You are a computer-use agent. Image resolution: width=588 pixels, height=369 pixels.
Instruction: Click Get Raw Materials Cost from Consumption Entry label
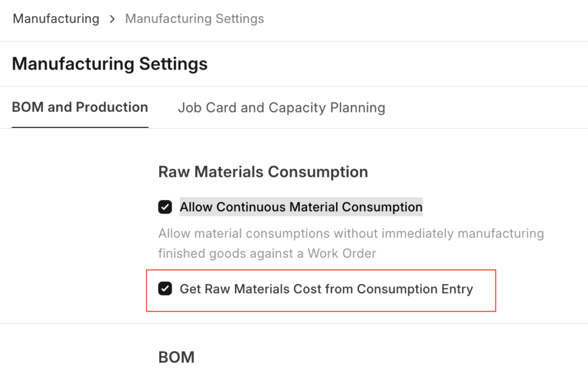point(326,289)
